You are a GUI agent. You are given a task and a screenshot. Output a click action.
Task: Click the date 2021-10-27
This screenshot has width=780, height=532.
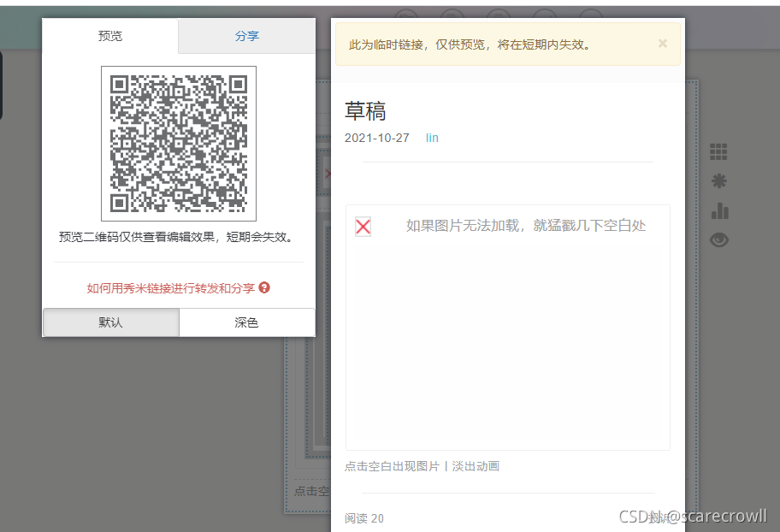click(376, 138)
